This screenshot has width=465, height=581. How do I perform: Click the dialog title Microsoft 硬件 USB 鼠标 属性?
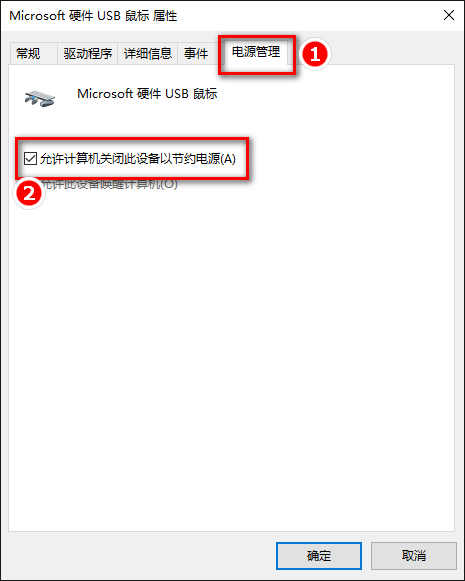tap(93, 16)
